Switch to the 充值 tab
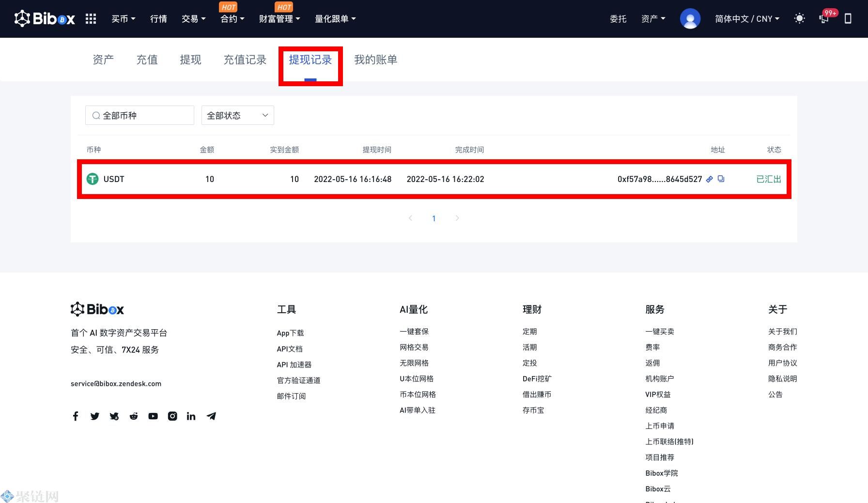The image size is (868, 503). tap(147, 60)
